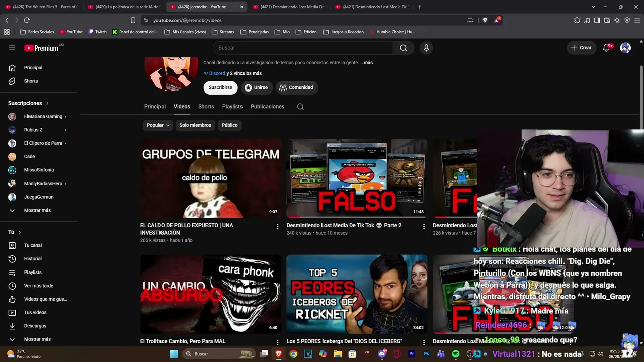Viewport: 644px width, 362px height.
Task: Expand the Suscripciones section chevron
Action: pyautogui.click(x=47, y=103)
